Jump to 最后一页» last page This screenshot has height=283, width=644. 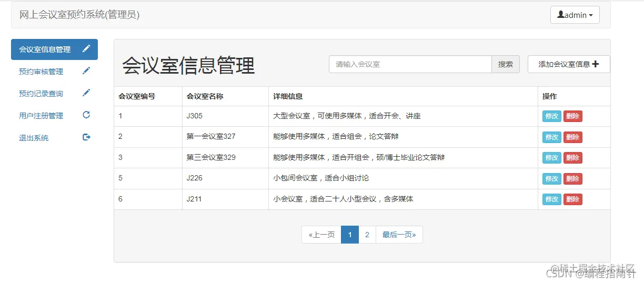399,235
